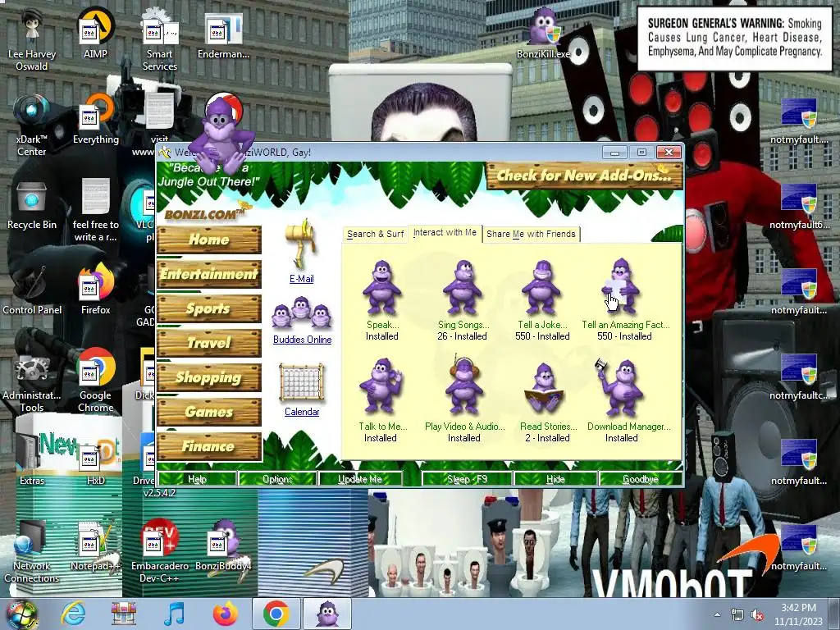Follow the Buddies Online link text
Screen dimensions: 840x630
(x=302, y=340)
